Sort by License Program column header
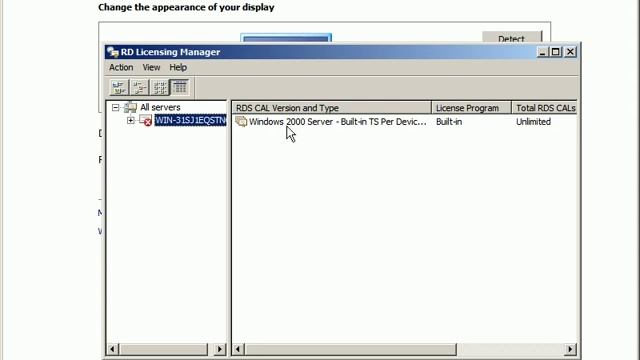Viewport: 640px width, 360px height. click(x=471, y=108)
